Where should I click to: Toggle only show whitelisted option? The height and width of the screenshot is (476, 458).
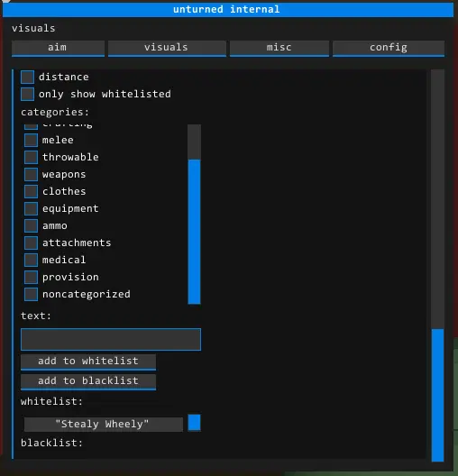[x=28, y=94]
